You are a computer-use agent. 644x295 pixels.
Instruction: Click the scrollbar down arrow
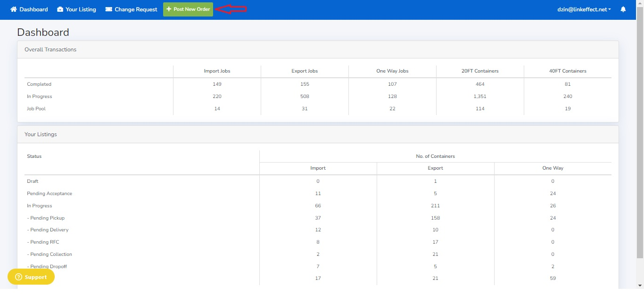pos(640,286)
